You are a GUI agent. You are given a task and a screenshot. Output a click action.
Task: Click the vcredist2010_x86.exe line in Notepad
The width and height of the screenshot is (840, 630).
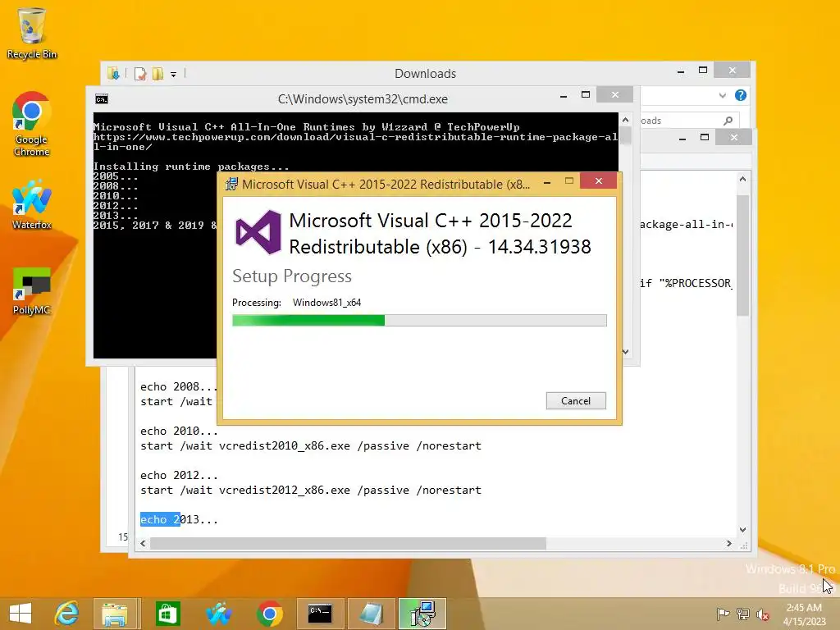point(311,445)
